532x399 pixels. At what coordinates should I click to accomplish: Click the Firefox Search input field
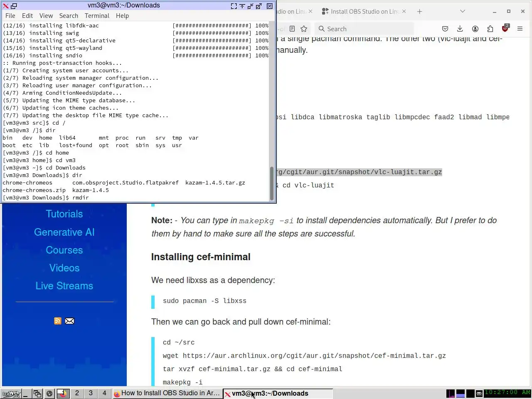pos(365,29)
